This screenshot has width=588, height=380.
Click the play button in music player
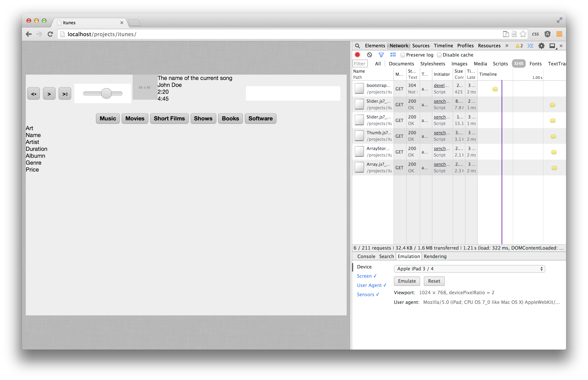49,93
